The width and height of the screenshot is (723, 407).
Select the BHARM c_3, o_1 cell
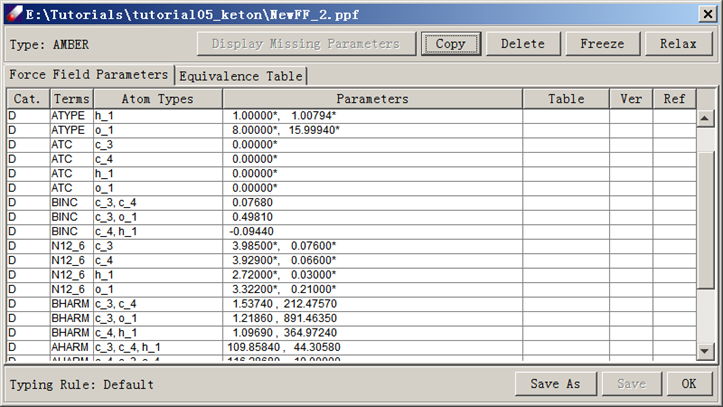pyautogui.click(x=158, y=319)
